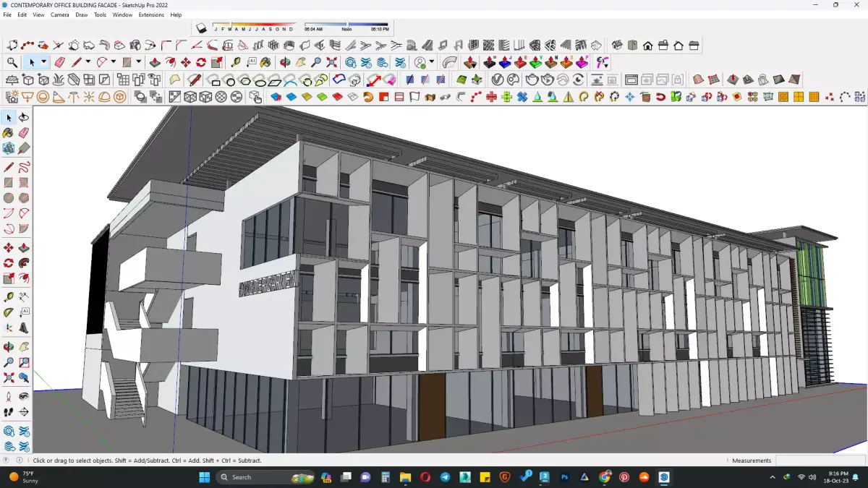Open the Draw menu
Image resolution: width=868 pixels, height=488 pixels.
point(82,14)
